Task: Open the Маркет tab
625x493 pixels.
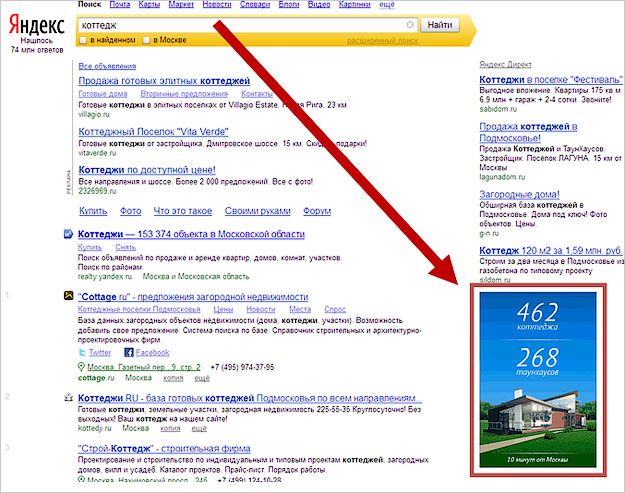Action: pos(181,4)
